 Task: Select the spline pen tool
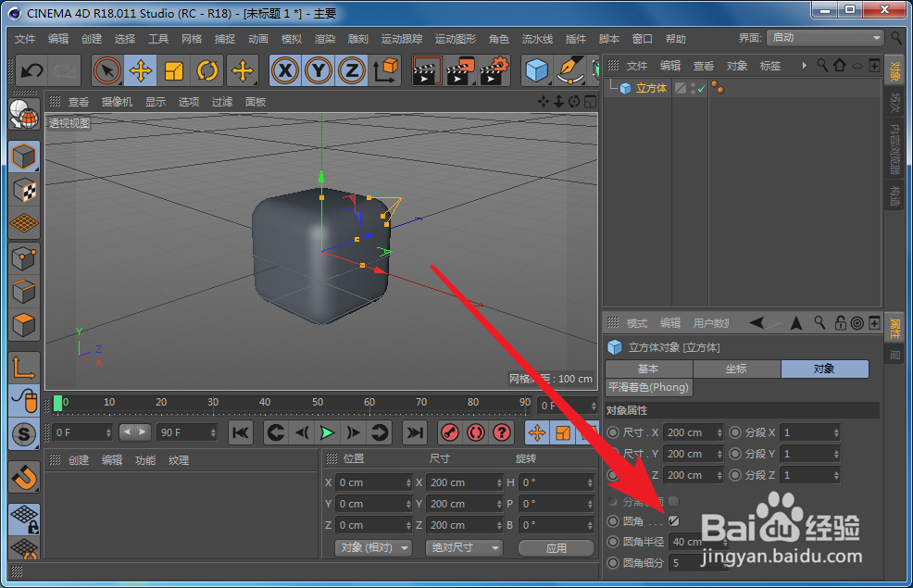coord(570,71)
